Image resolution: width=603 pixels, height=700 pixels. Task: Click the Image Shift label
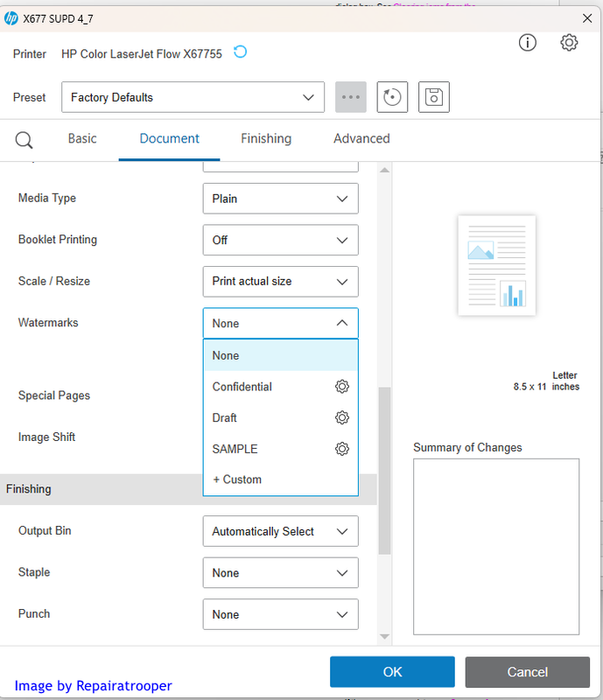46,437
